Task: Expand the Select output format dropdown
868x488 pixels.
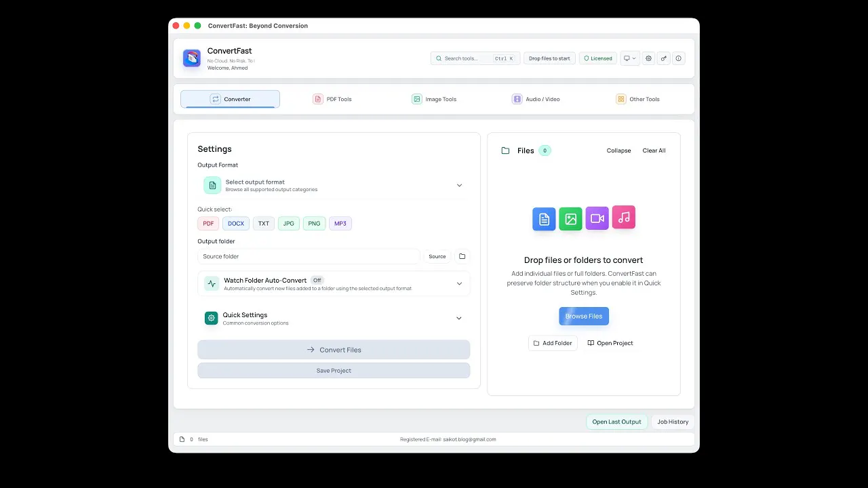Action: [x=334, y=185]
